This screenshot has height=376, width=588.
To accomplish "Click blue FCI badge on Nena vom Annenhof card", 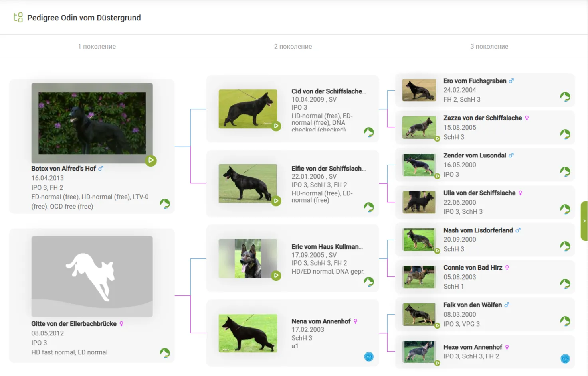I will click(369, 357).
